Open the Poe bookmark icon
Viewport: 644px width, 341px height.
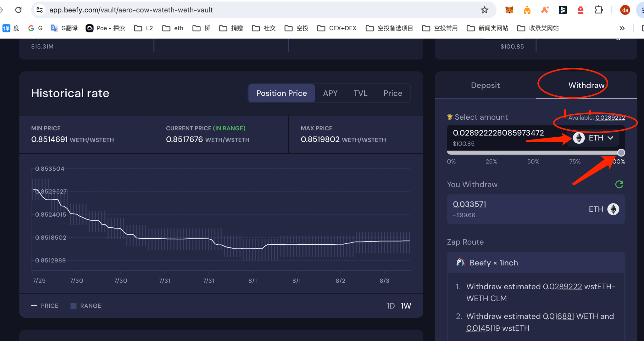[90, 28]
